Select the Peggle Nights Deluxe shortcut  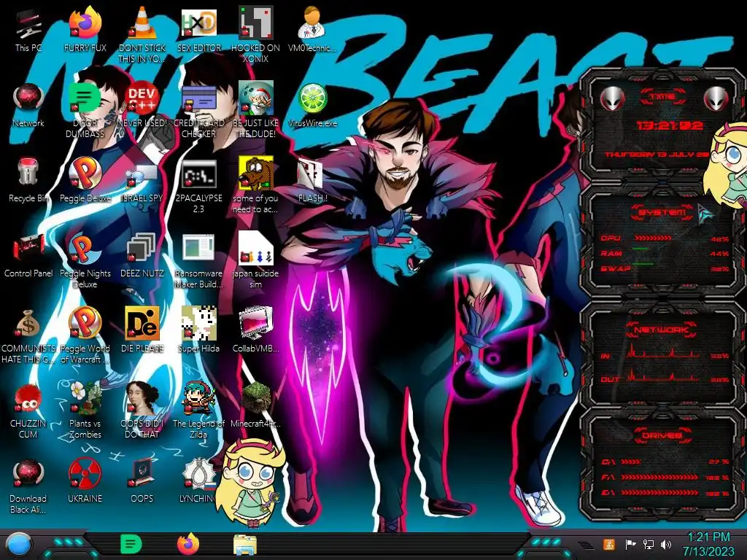coord(85,260)
